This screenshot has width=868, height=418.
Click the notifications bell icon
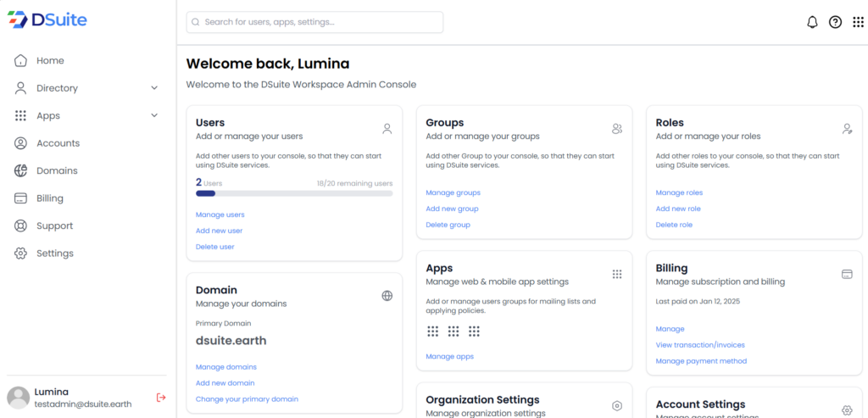click(812, 22)
